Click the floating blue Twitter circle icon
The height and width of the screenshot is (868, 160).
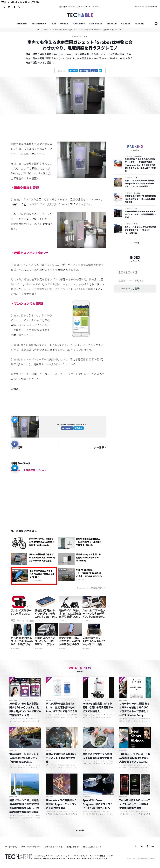click(14, 420)
